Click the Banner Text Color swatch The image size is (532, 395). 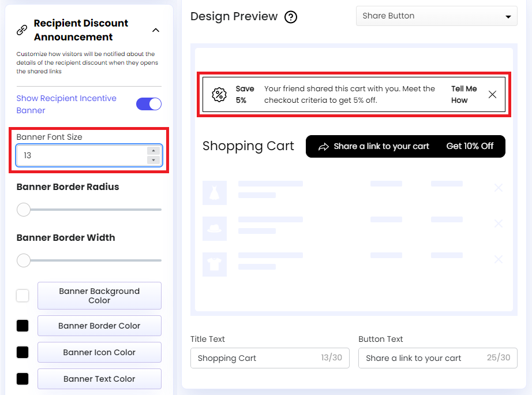[22, 379]
